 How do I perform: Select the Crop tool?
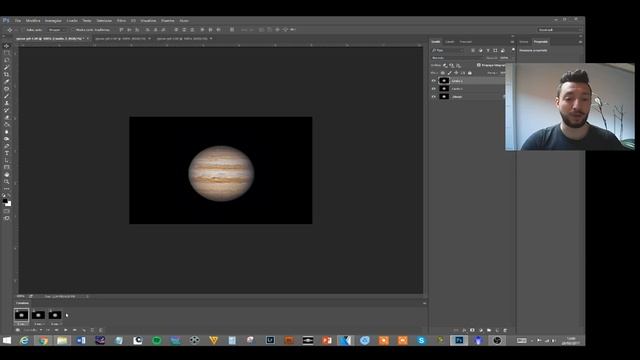coord(7,74)
